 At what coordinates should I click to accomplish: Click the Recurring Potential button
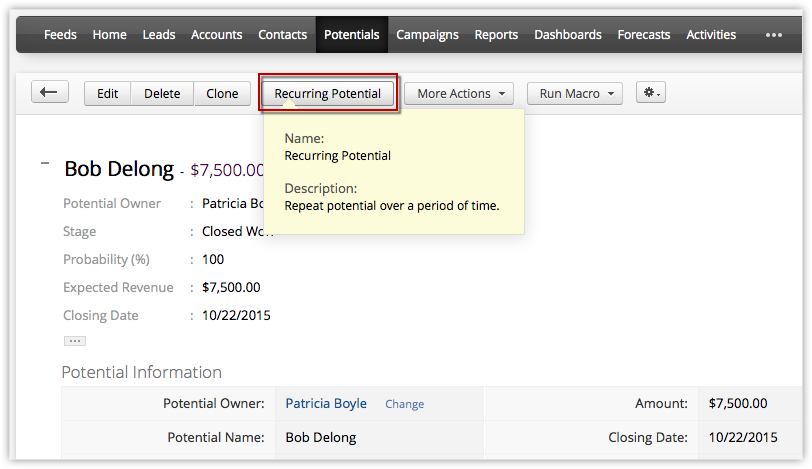[328, 93]
